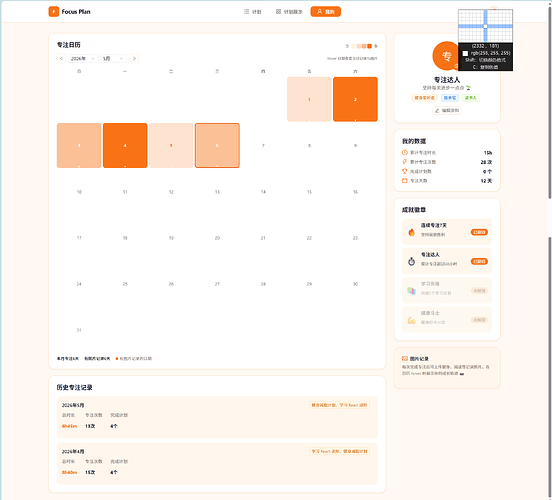
Task: Select calendar day 9
Action: [x=355, y=145]
